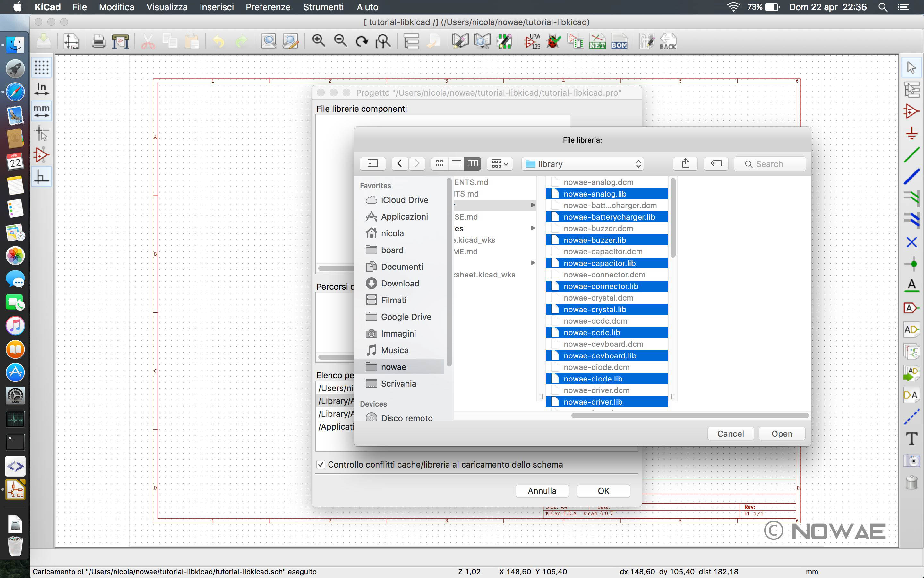Toggle the file dialog sidebar button
The width and height of the screenshot is (924, 578).
[x=373, y=164]
